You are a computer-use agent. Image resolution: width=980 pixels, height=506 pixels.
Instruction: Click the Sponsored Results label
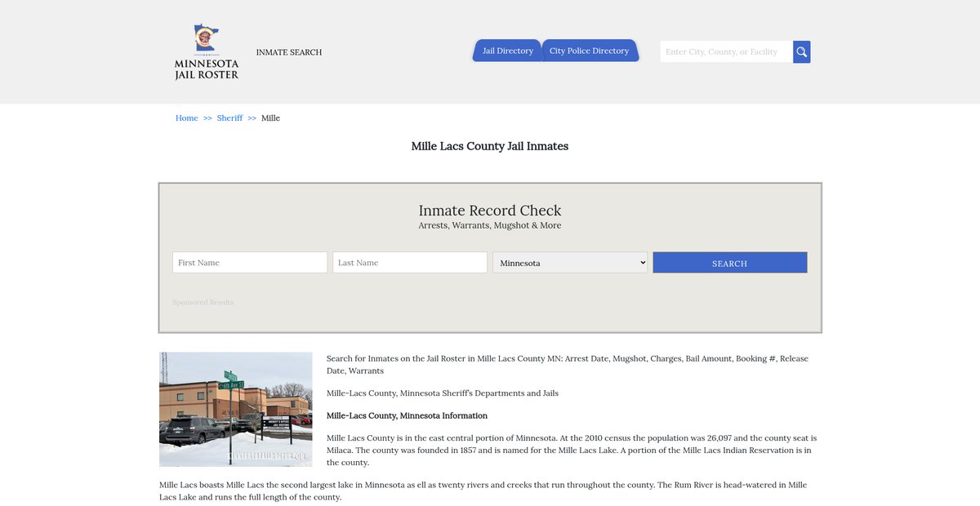coord(203,303)
